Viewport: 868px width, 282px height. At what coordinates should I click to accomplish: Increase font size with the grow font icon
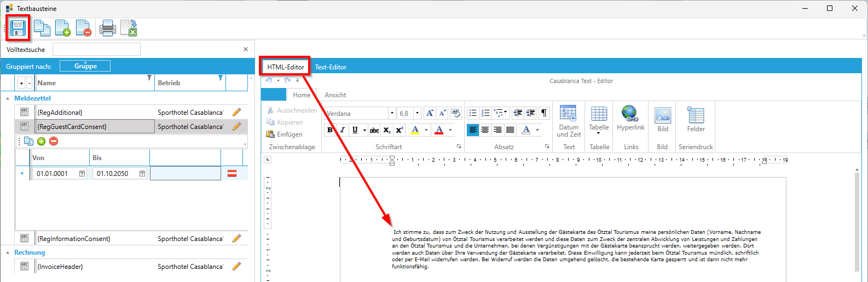(430, 113)
